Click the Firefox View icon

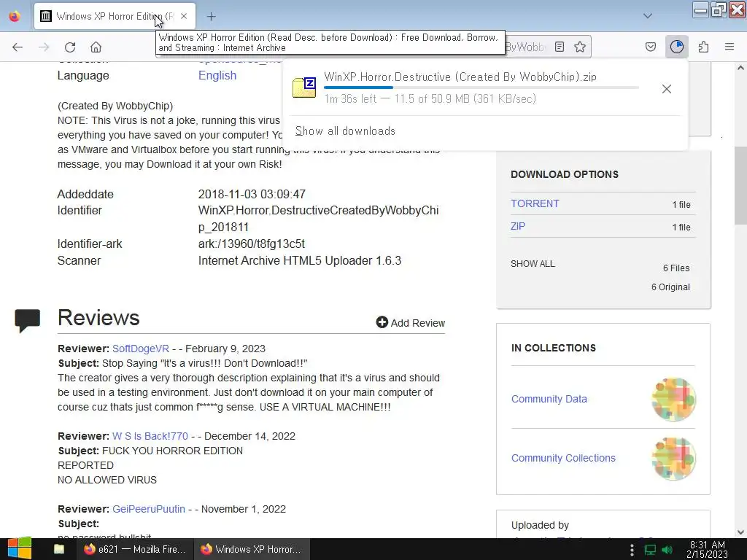point(15,16)
